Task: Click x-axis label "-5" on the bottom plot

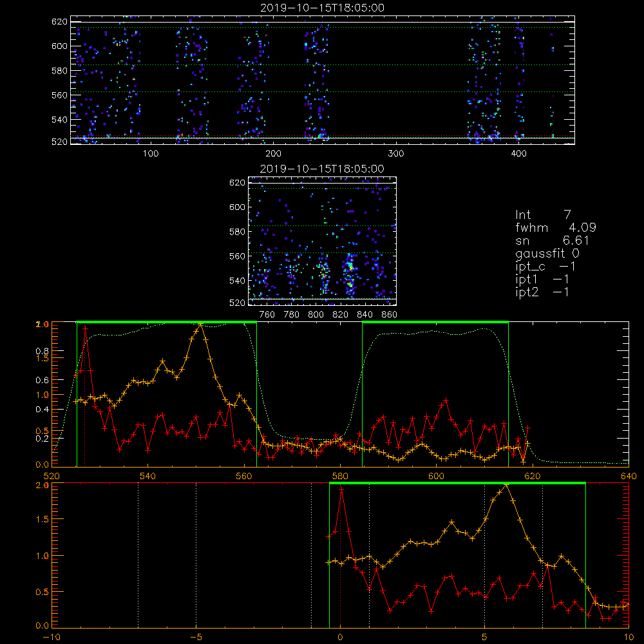Action: (x=196, y=638)
